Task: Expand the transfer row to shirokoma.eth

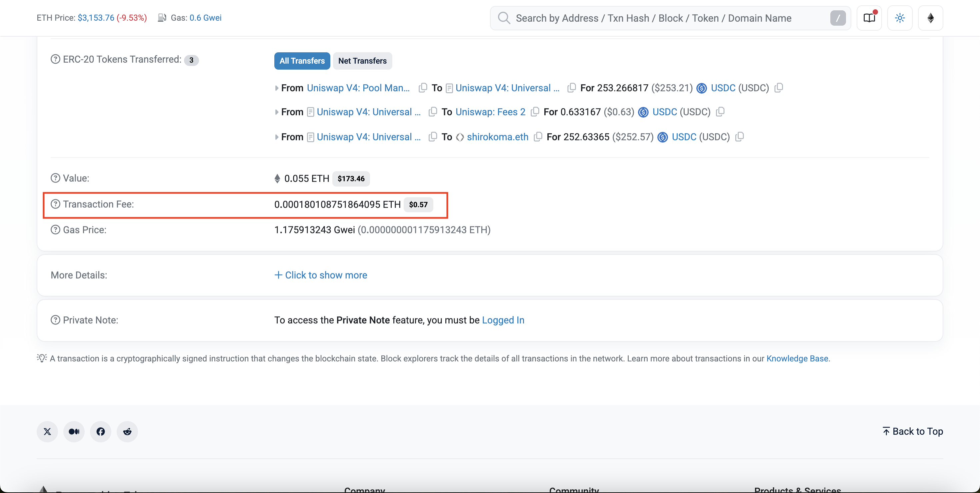Action: (277, 137)
